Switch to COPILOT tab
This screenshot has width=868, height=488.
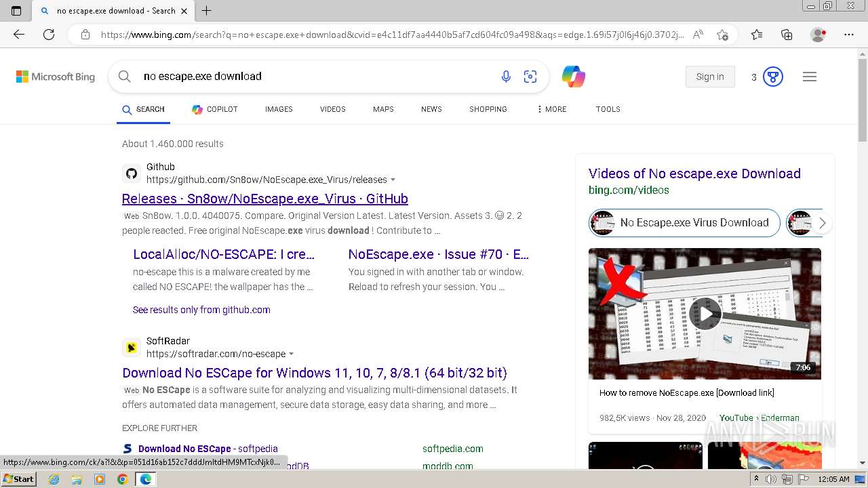(215, 109)
